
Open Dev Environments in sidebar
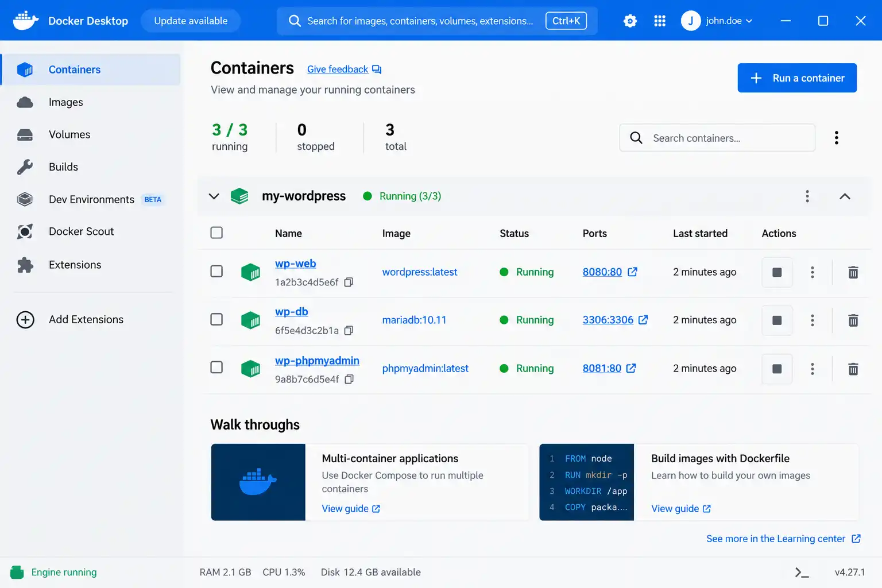click(91, 199)
